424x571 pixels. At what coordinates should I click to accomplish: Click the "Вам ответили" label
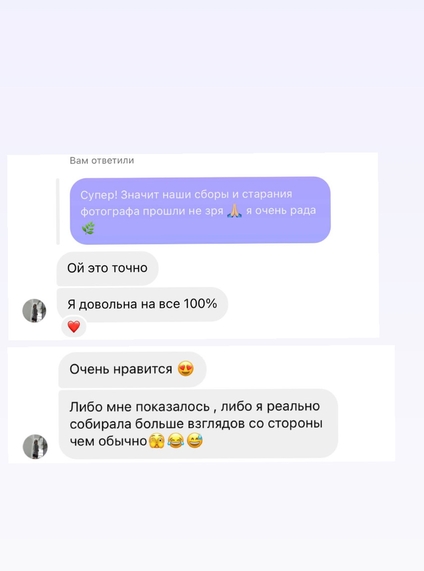(102, 161)
